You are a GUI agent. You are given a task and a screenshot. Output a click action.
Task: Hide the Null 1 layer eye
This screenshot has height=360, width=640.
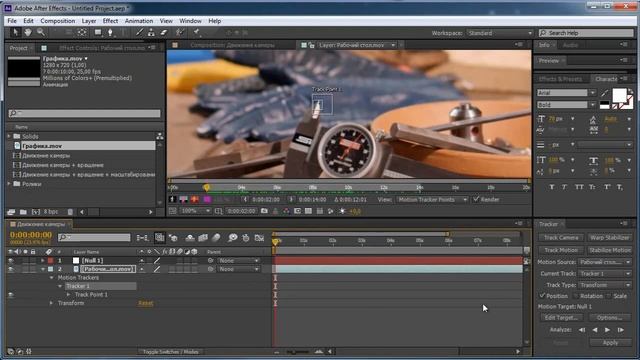point(11,260)
